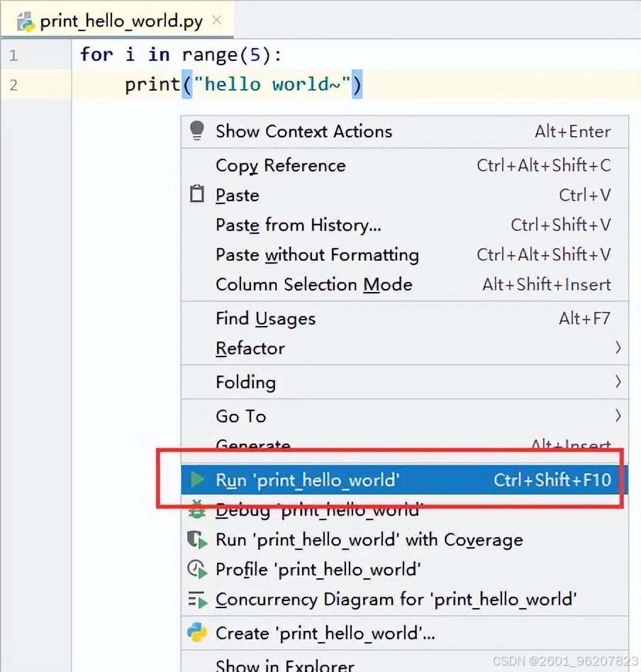Click the Ctrl+Shift+F10 shortcut label

click(552, 480)
